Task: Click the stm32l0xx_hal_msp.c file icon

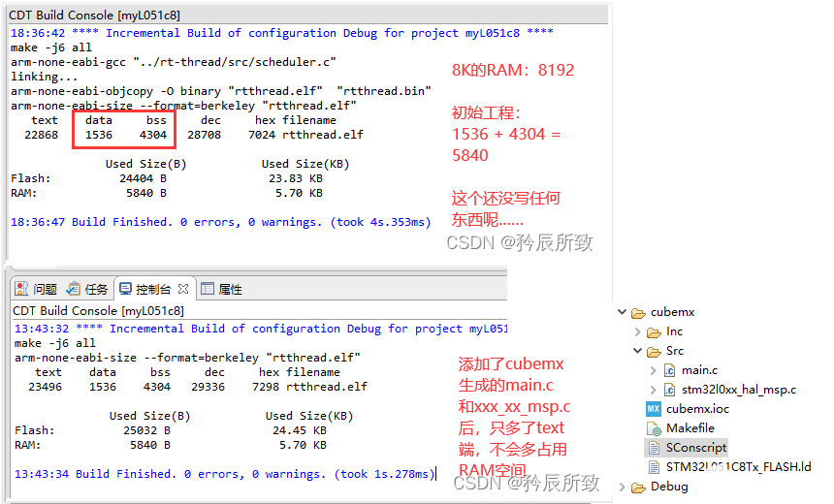Action: 670,390
